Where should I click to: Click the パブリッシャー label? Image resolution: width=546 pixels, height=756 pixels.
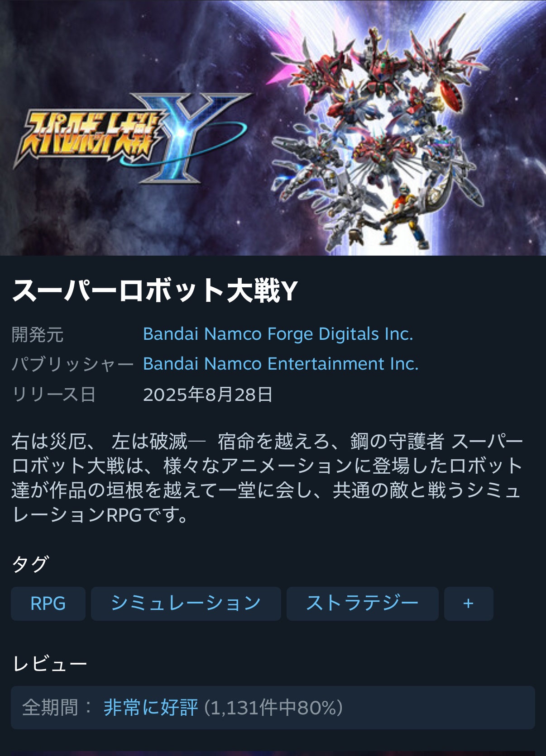pos(72,364)
